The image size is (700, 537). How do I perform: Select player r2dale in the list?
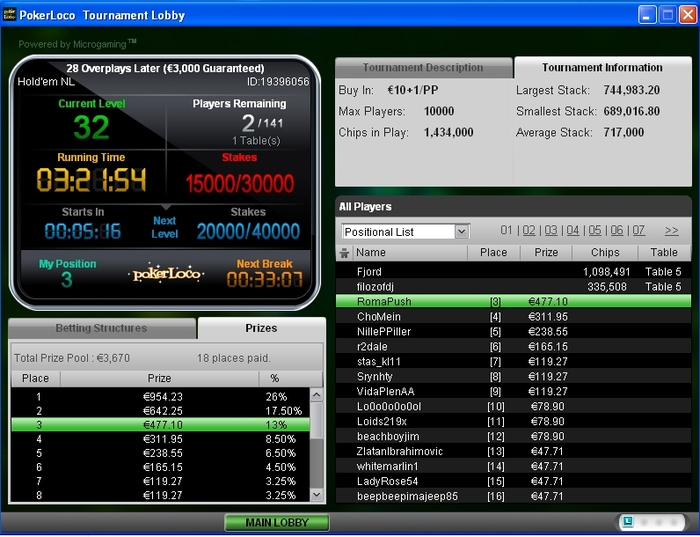[x=513, y=346]
